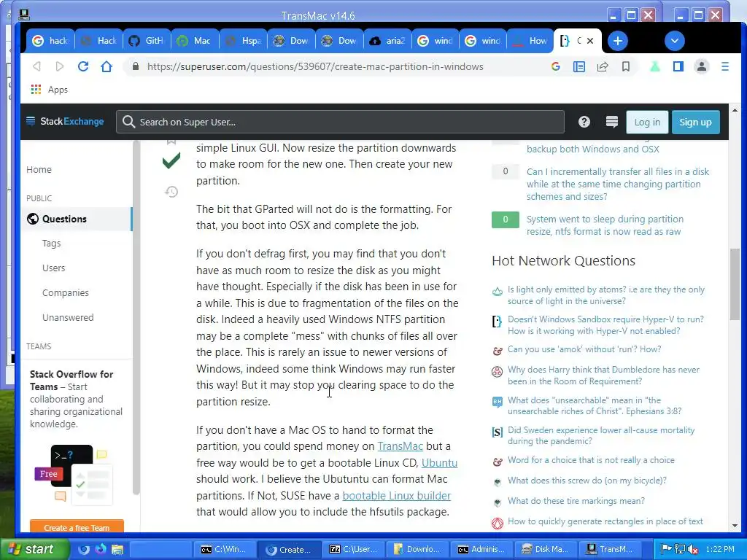Open the Windows start menu
The height and width of the screenshot is (560, 747).
(x=34, y=549)
